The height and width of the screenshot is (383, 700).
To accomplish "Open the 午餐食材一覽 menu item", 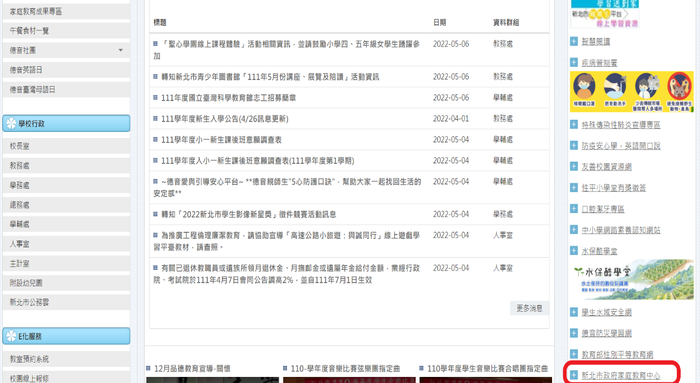I will [66, 30].
